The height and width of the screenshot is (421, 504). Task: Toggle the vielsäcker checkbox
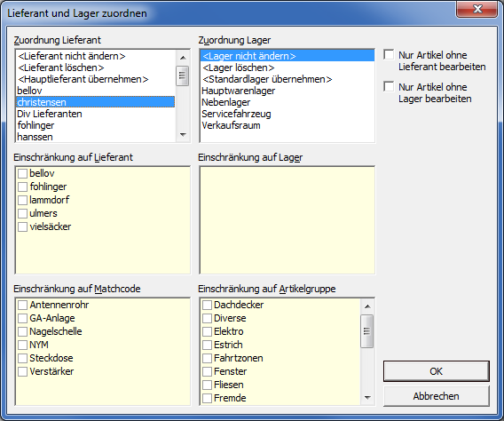coord(22,226)
